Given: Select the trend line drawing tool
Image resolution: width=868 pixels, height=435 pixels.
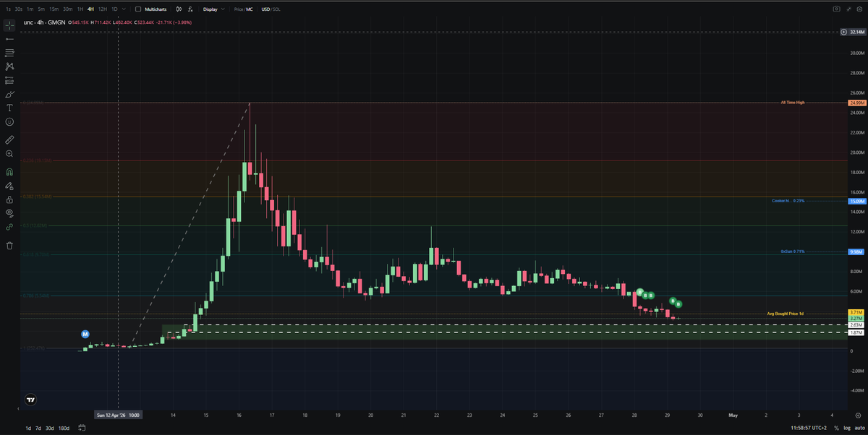Looking at the screenshot, I should pos(9,38).
